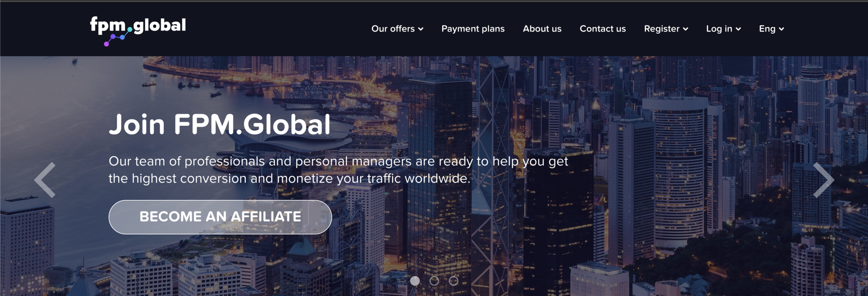Advance carousel with right arrow
Screen dimensions: 868x296
click(824, 180)
